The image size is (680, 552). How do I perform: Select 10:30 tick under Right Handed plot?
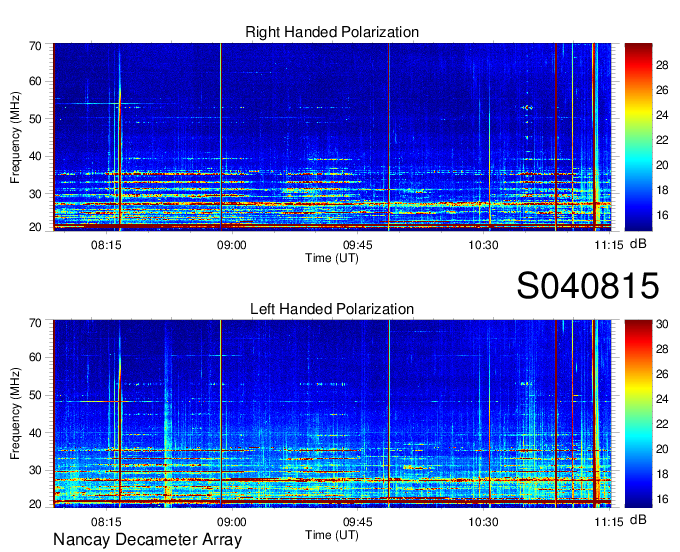483,245
